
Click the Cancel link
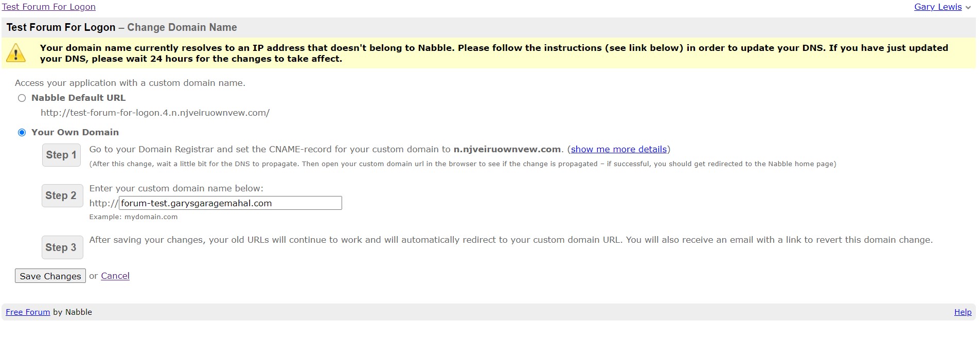(x=115, y=276)
